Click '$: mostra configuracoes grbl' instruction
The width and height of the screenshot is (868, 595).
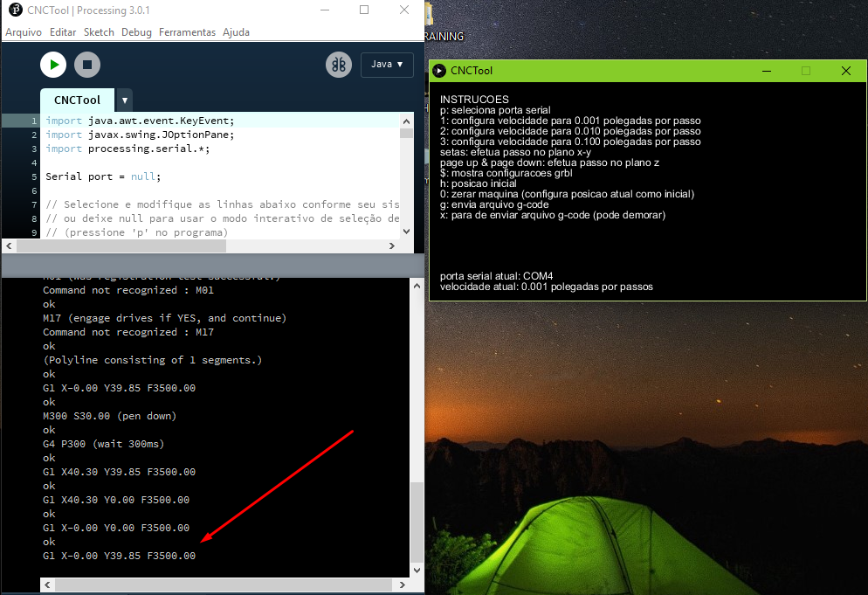[506, 173]
